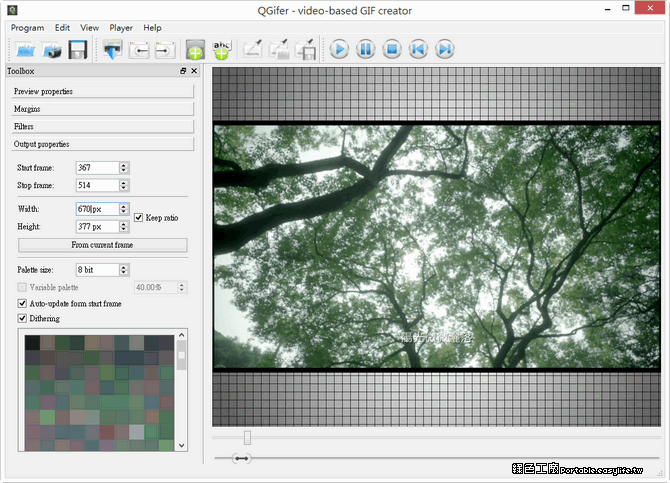Open a video file from toolbar
This screenshot has height=483, width=670.
tap(26, 50)
